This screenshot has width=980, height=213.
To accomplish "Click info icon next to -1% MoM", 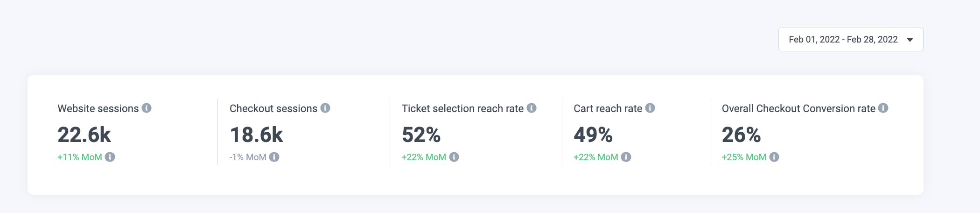I will 274,157.
